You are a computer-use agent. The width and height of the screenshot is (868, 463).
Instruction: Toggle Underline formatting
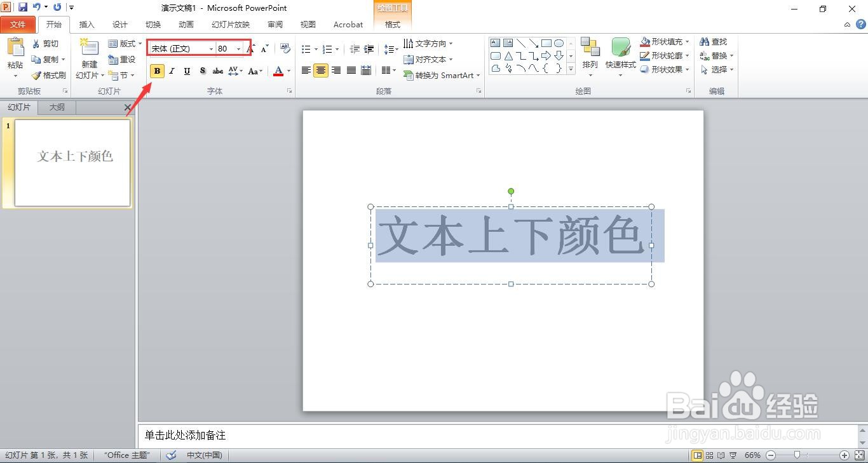pos(187,71)
